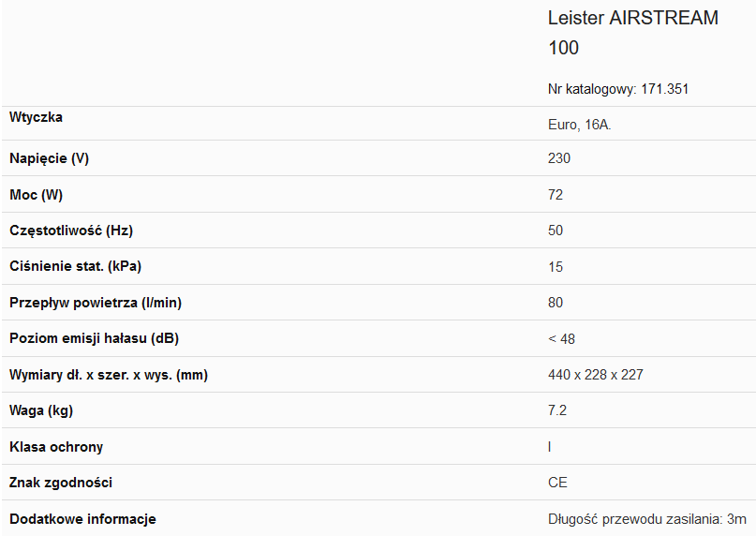Click the Leister AIRSTREAM 100 product title
Image resolution: width=756 pixels, height=536 pixels.
(x=632, y=33)
